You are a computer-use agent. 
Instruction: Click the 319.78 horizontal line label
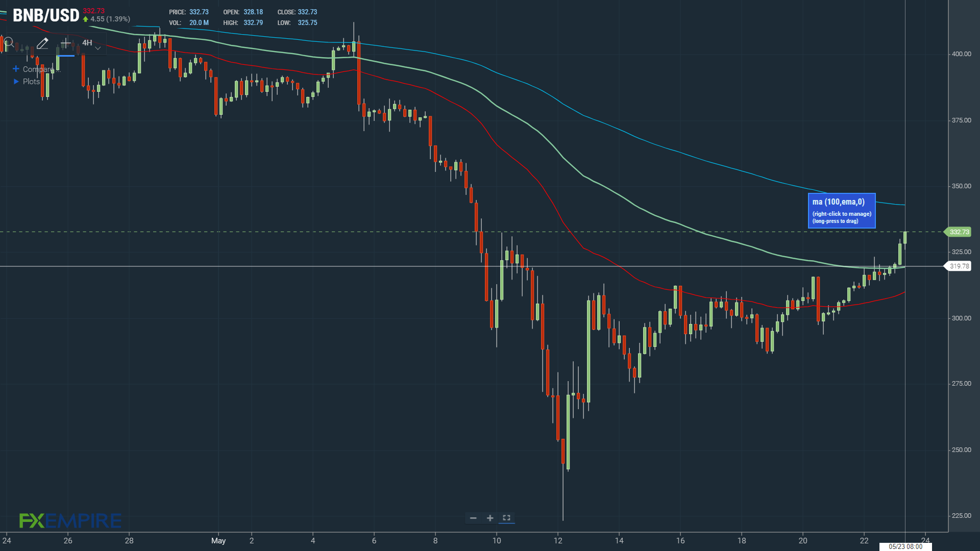coord(958,266)
